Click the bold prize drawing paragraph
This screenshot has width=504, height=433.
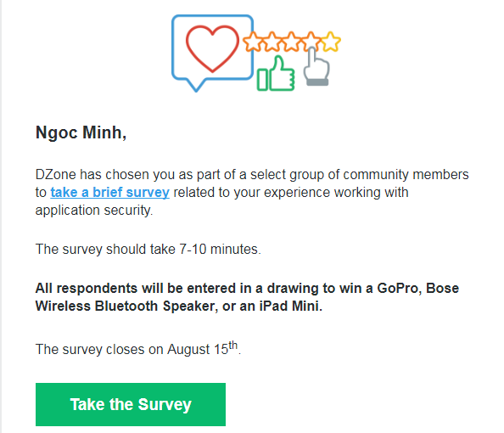[x=247, y=297]
